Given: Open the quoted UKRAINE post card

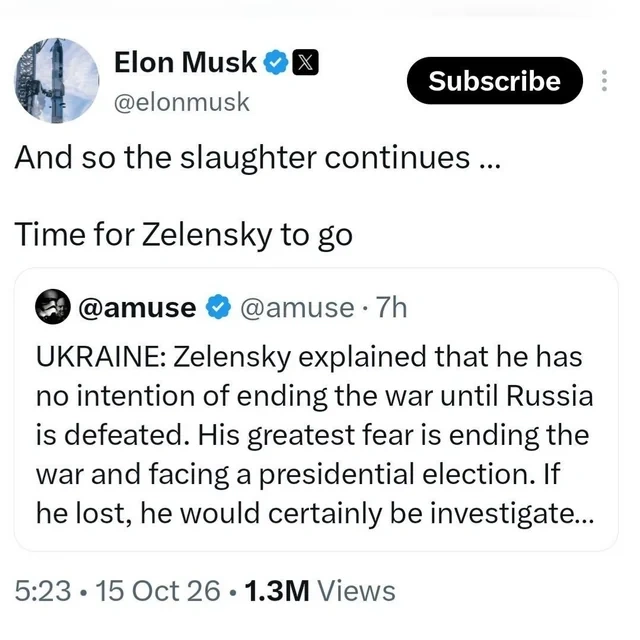Looking at the screenshot, I should click(316, 409).
